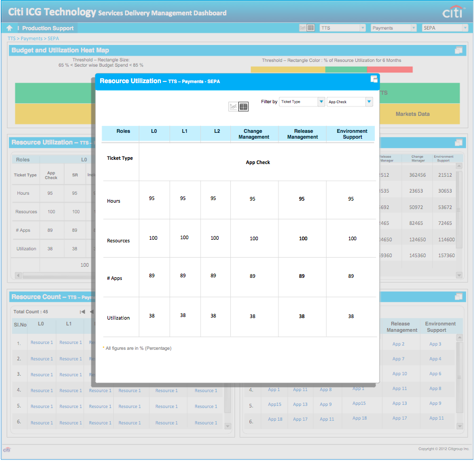This screenshot has height=462, width=476.
Task: Maximize the Resource Count panel
Action: [x=459, y=297]
